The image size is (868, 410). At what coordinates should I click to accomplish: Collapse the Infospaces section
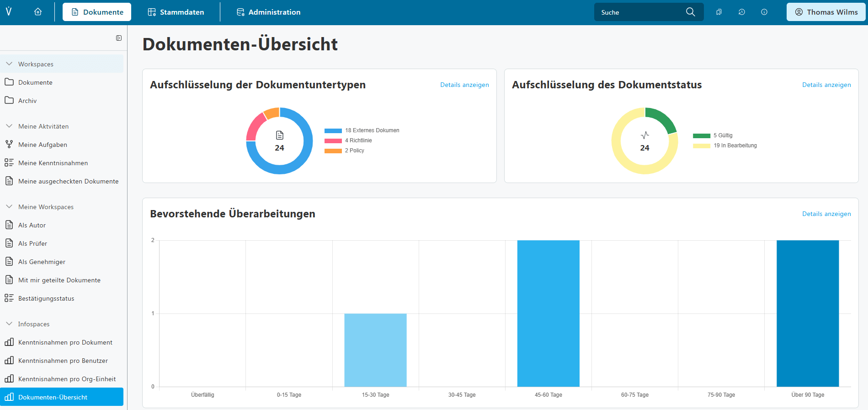[9, 324]
